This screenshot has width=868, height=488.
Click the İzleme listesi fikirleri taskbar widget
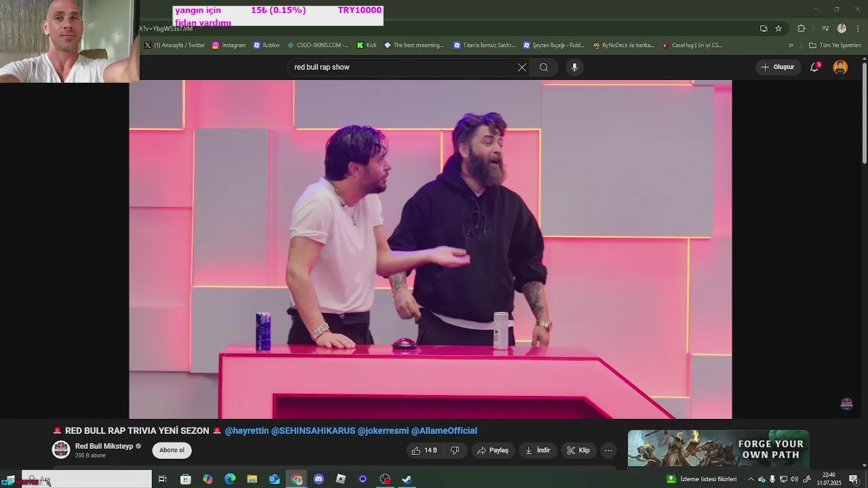click(702, 479)
